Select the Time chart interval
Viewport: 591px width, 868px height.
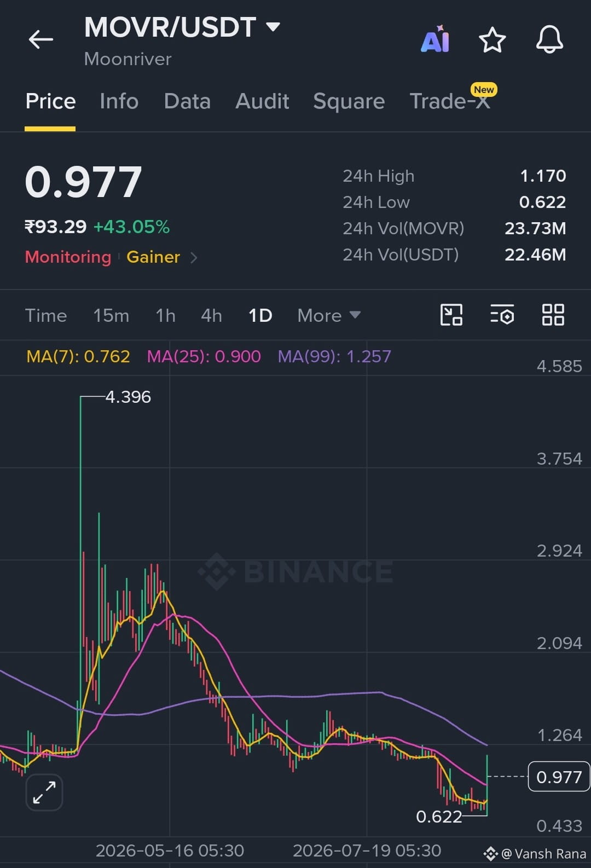(46, 316)
